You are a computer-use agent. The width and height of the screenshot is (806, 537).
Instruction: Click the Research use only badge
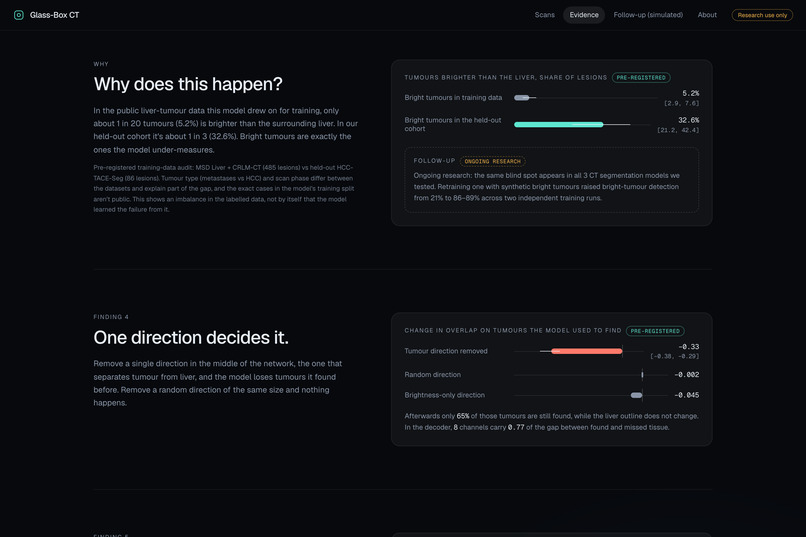tap(762, 15)
